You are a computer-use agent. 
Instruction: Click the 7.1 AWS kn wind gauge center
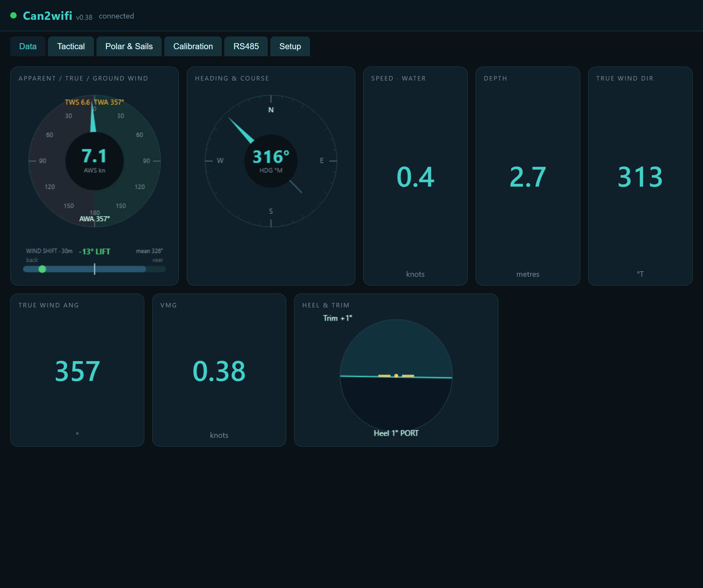click(94, 161)
